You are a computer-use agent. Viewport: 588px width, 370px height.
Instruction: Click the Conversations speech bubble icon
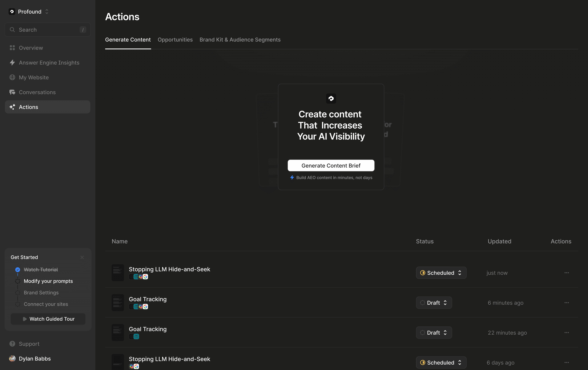[x=12, y=92]
